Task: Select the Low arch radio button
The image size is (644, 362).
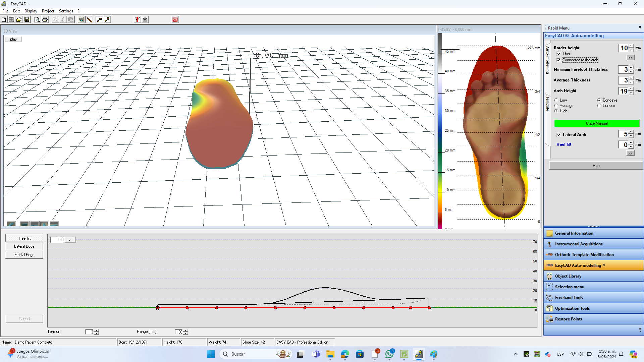Action: click(x=556, y=100)
